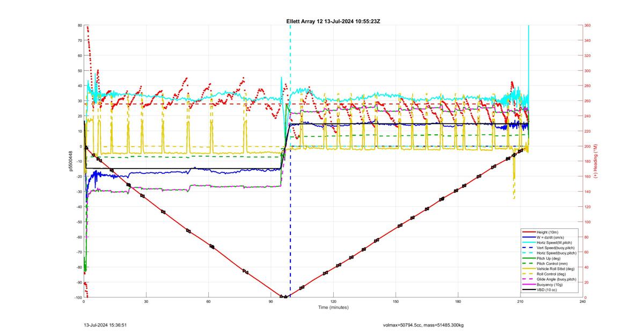
Task: Click the 'p5500448' y-axis label
Action: 70,162
